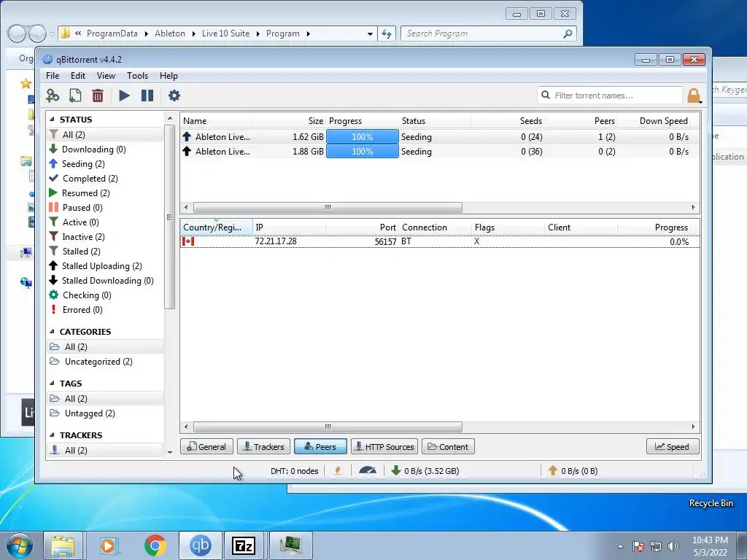Click the green download speed arrow in status bar
The image size is (747, 560).
tap(395, 470)
